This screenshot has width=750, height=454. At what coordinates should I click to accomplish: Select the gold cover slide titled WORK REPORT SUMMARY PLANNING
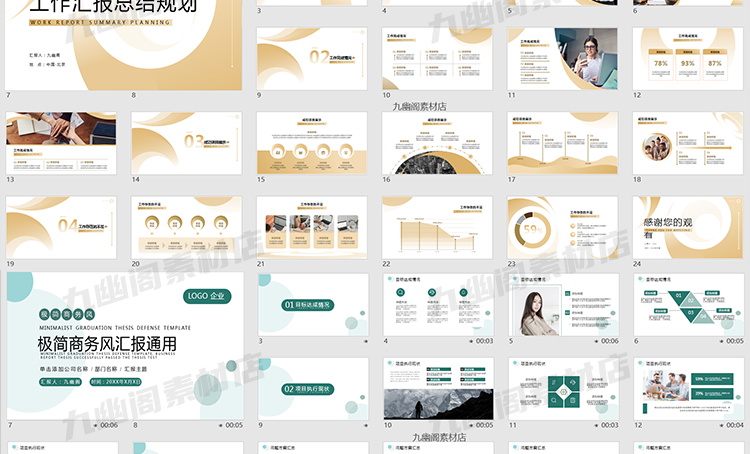coord(123,45)
